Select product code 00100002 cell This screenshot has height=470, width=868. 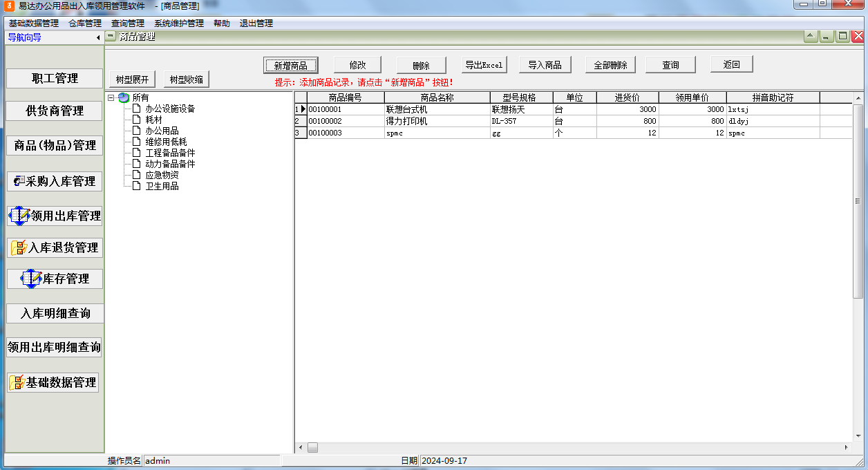346,121
